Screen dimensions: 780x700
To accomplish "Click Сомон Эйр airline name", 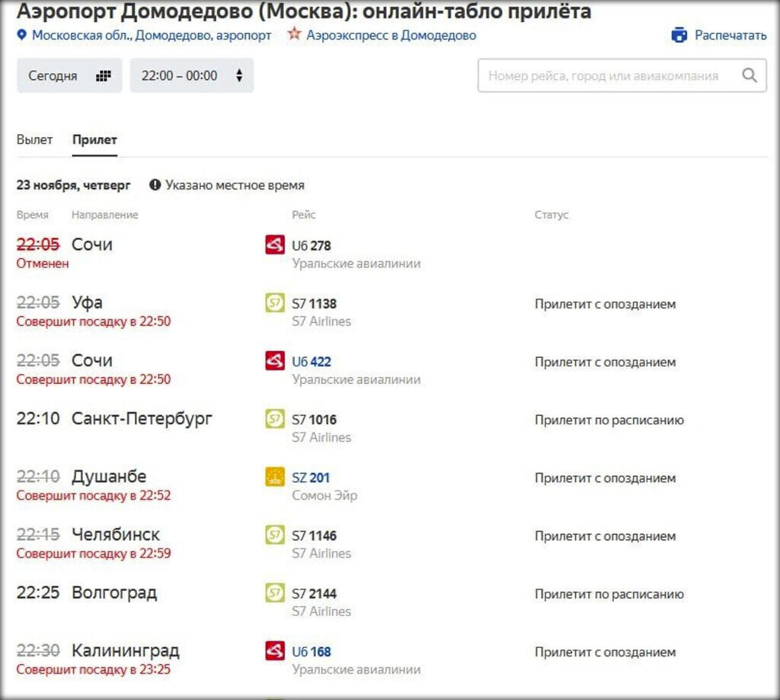I will click(x=324, y=496).
